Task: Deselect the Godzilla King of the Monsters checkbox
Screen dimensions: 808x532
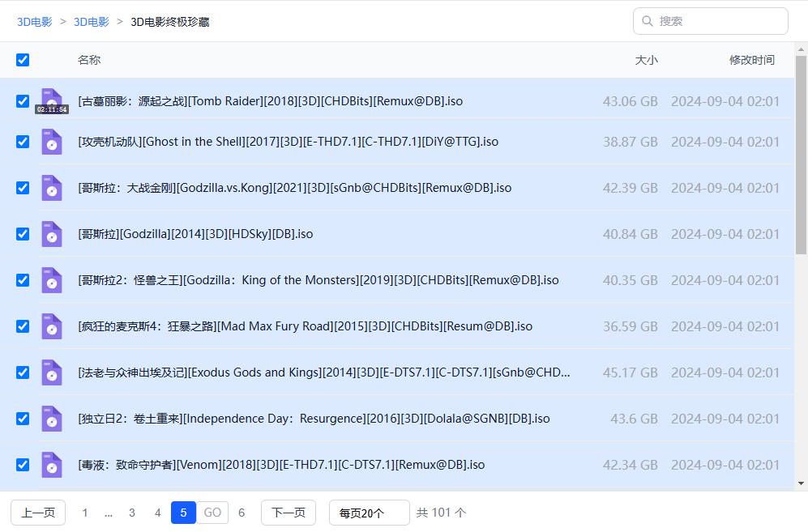Action: pyautogui.click(x=23, y=280)
